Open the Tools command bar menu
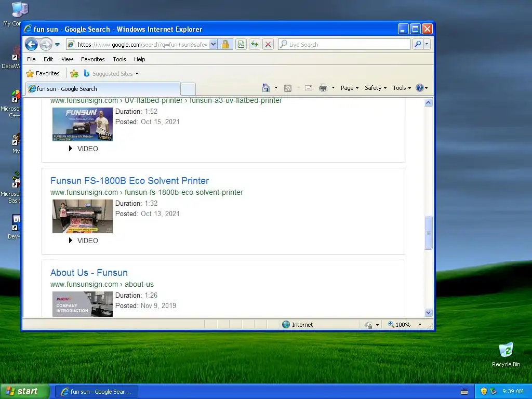Viewport: 532px width, 399px height. coord(402,88)
